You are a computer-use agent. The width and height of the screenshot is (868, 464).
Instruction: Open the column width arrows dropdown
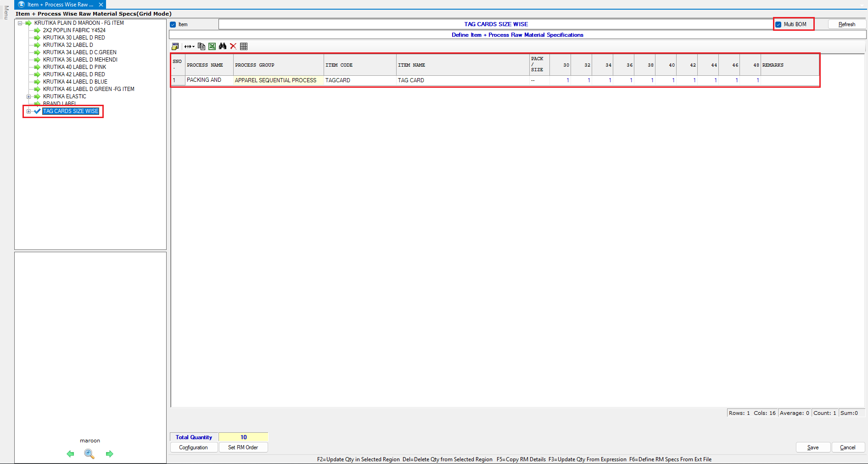189,46
